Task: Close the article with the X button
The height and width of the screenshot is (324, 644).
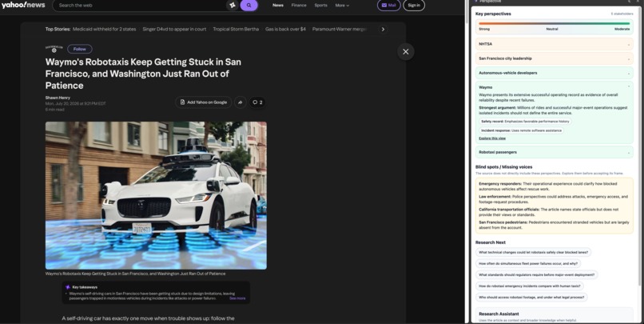Action: 405,52
